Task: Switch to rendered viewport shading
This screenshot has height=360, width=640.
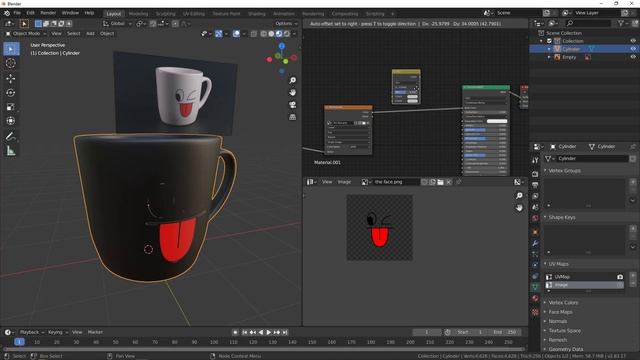Action: [x=287, y=34]
